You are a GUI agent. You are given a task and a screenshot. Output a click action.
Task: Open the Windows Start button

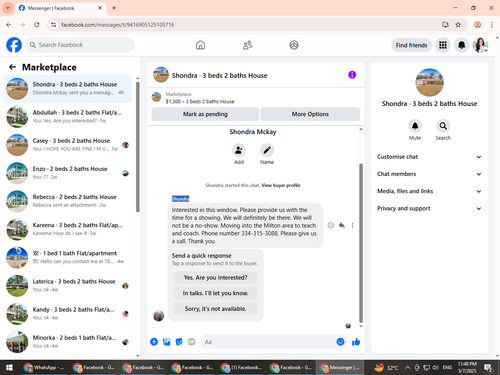9,368
